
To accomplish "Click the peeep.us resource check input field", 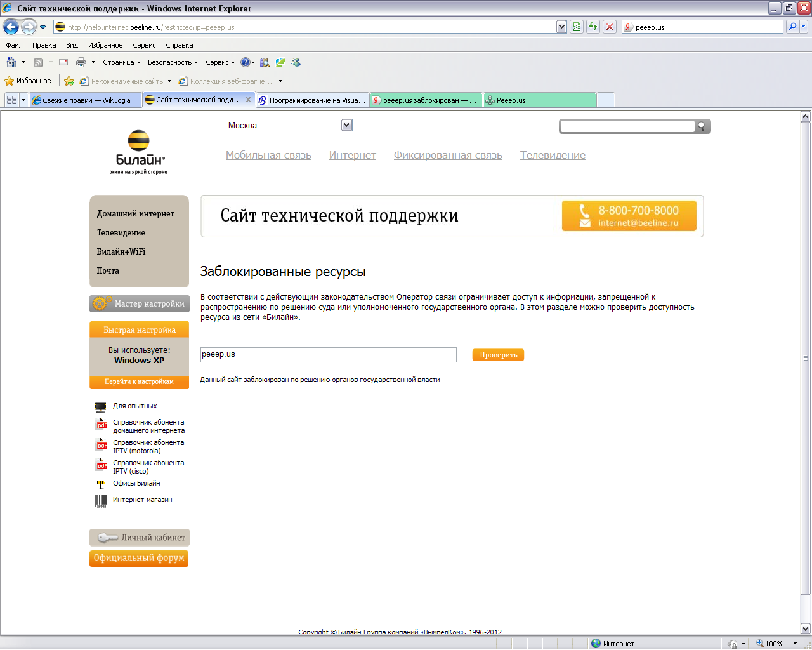I will coord(328,354).
